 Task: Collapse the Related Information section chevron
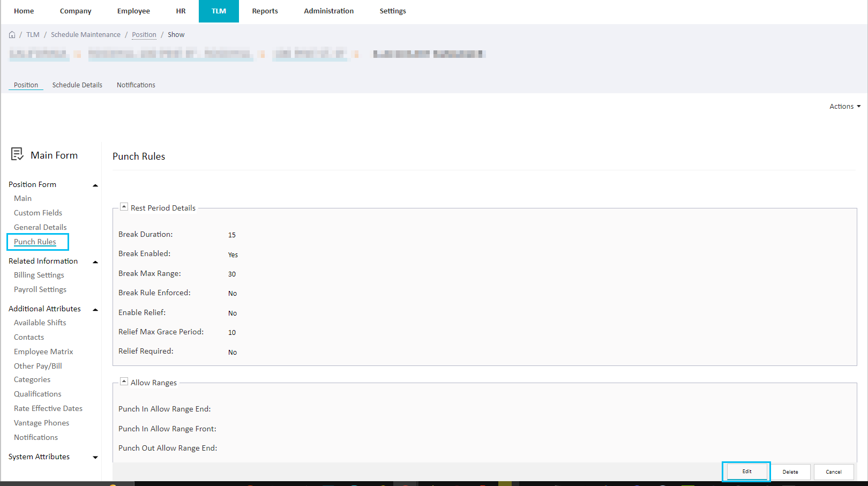[x=95, y=262]
